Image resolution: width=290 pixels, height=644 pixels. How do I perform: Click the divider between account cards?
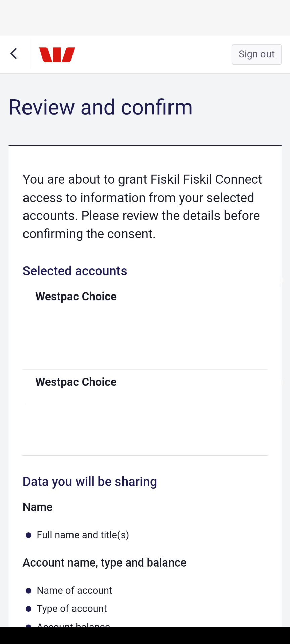(145, 369)
